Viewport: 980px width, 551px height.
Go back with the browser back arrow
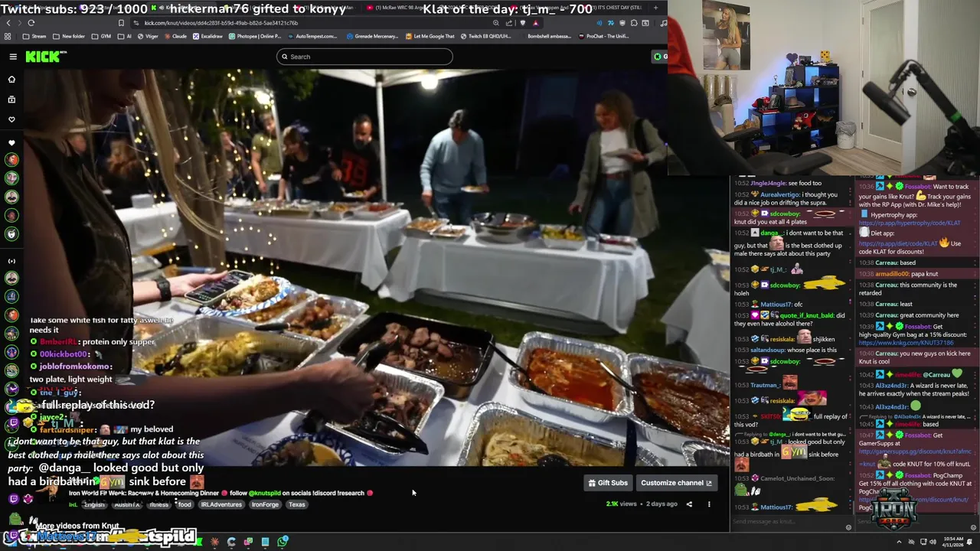coord(8,23)
